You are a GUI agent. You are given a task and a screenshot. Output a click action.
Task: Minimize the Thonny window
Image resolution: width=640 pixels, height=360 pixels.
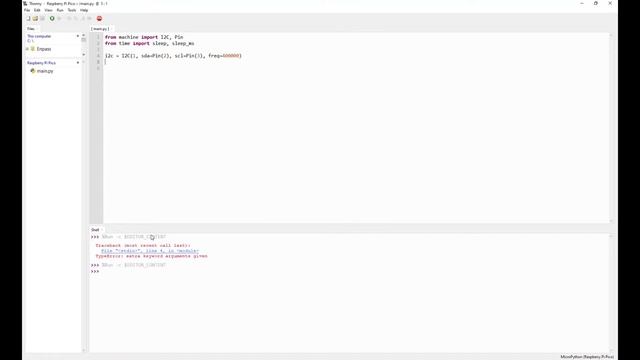pos(582,3)
